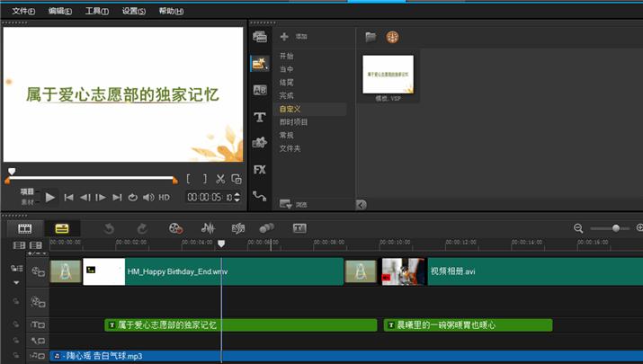The height and width of the screenshot is (364, 643).
Task: Toggle HD preview mode
Action: [164, 198]
